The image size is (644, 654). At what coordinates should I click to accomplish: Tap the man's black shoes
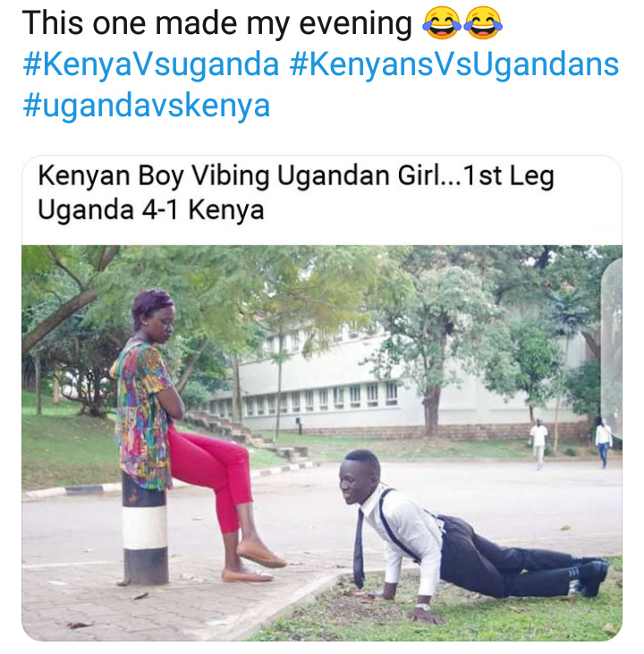[592, 575]
